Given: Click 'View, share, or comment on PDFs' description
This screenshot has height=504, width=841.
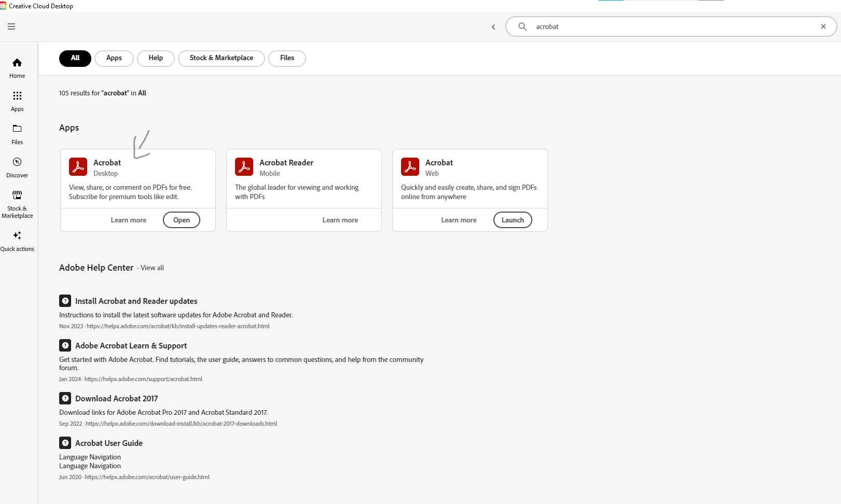Looking at the screenshot, I should point(130,192).
